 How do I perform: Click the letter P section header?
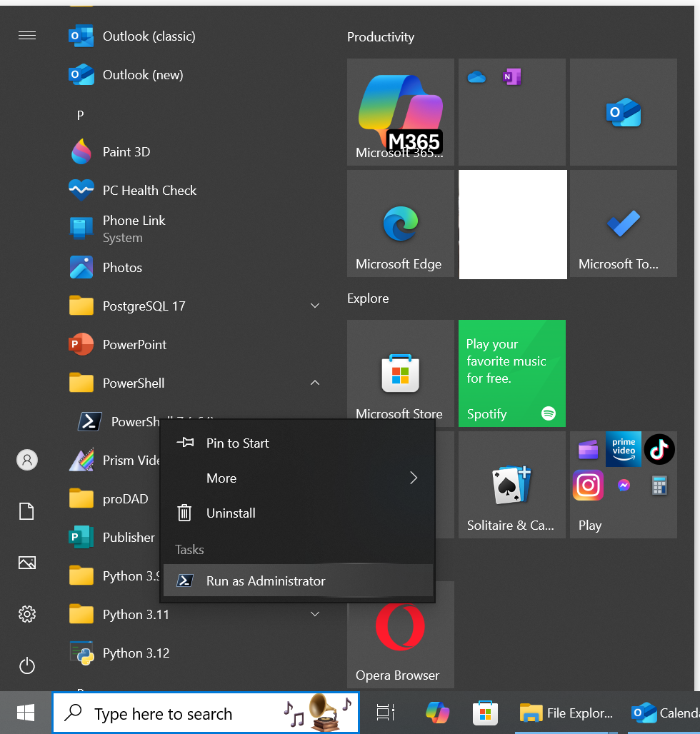click(x=81, y=116)
